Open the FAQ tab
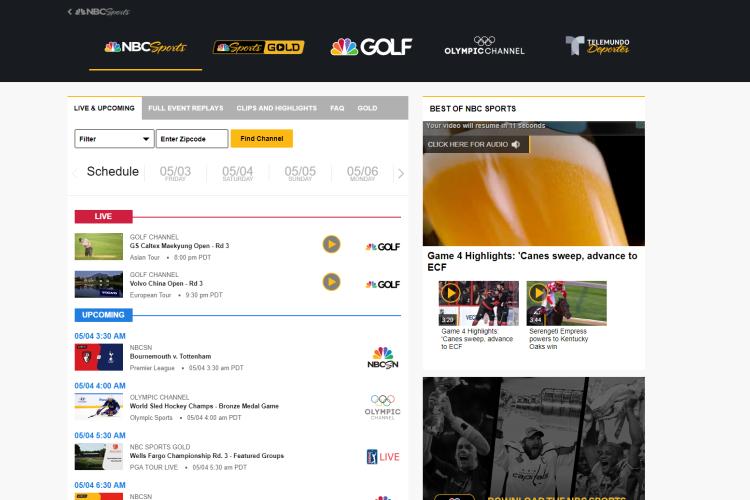750x500 pixels. pyautogui.click(x=337, y=108)
